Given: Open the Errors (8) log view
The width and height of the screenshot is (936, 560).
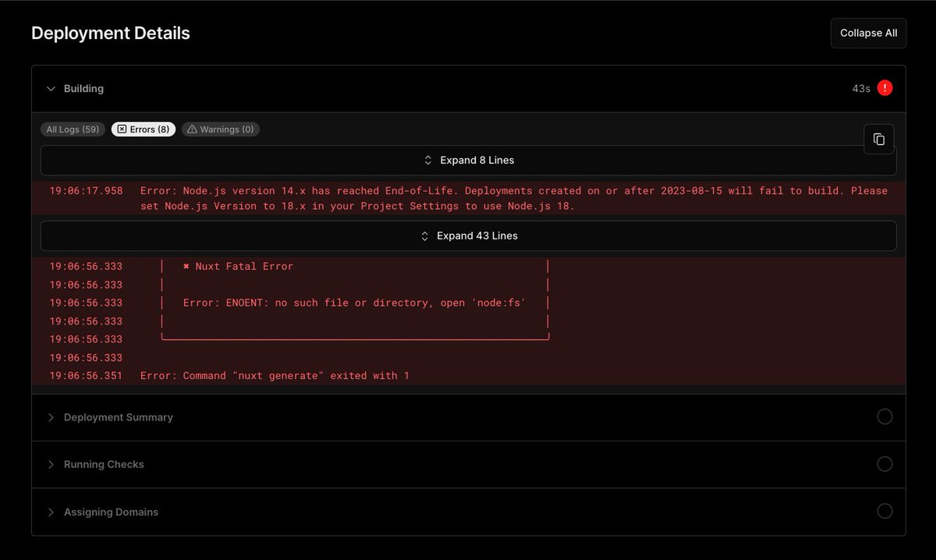Looking at the screenshot, I should coord(143,129).
